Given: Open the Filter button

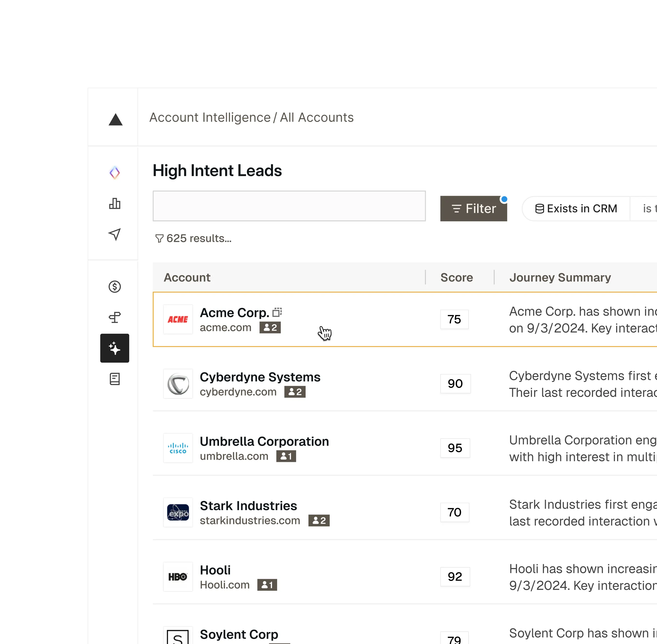Looking at the screenshot, I should 473,208.
